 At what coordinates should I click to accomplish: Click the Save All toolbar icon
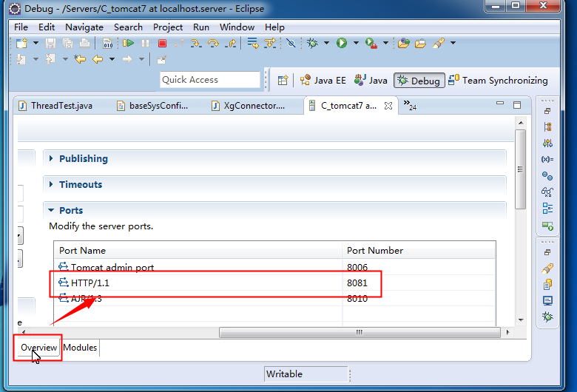point(68,44)
